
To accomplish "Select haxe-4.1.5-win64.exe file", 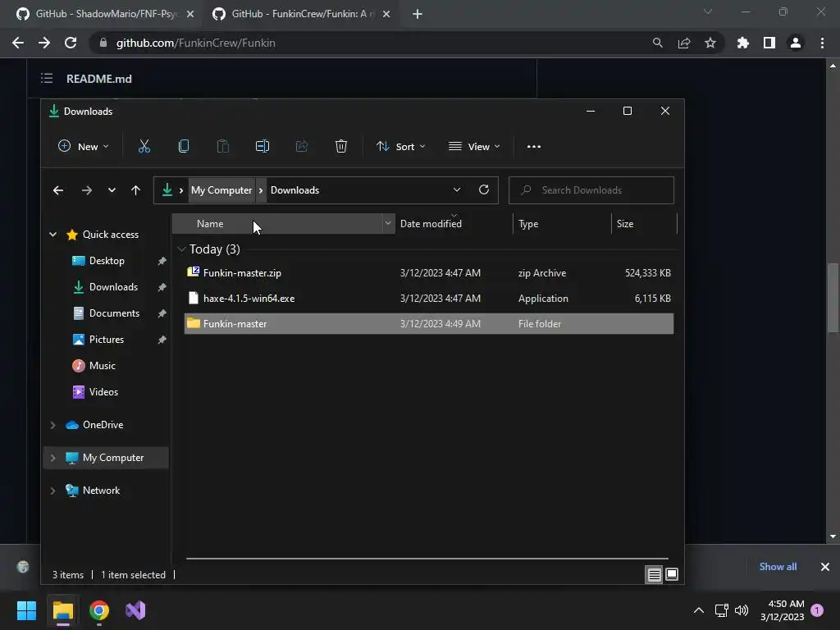I will pyautogui.click(x=428, y=299).
